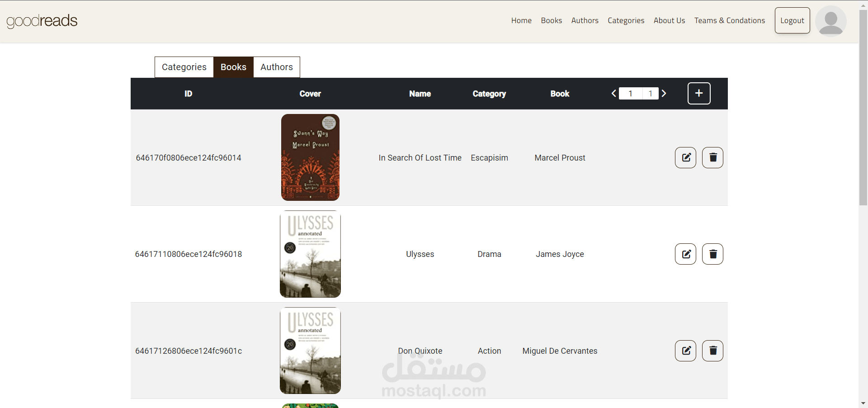Click the Cover column header
Viewport: 868px width, 408px height.
(310, 94)
